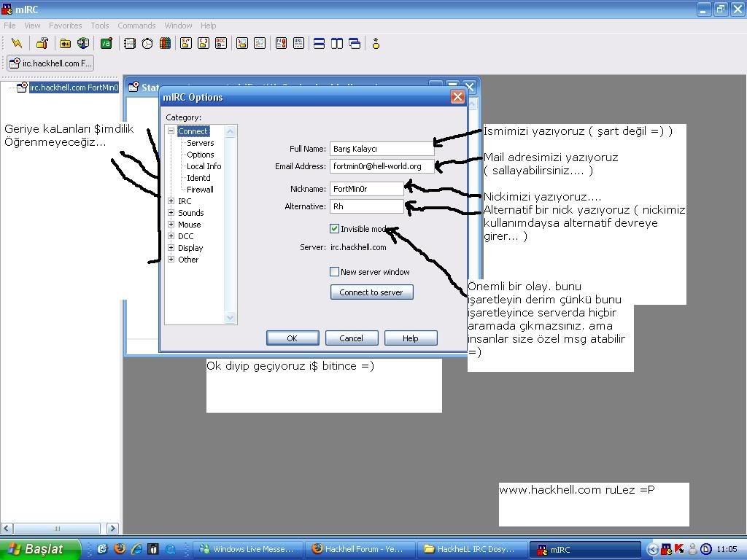Click treebar horizontal scroll left arrow

click(7, 528)
